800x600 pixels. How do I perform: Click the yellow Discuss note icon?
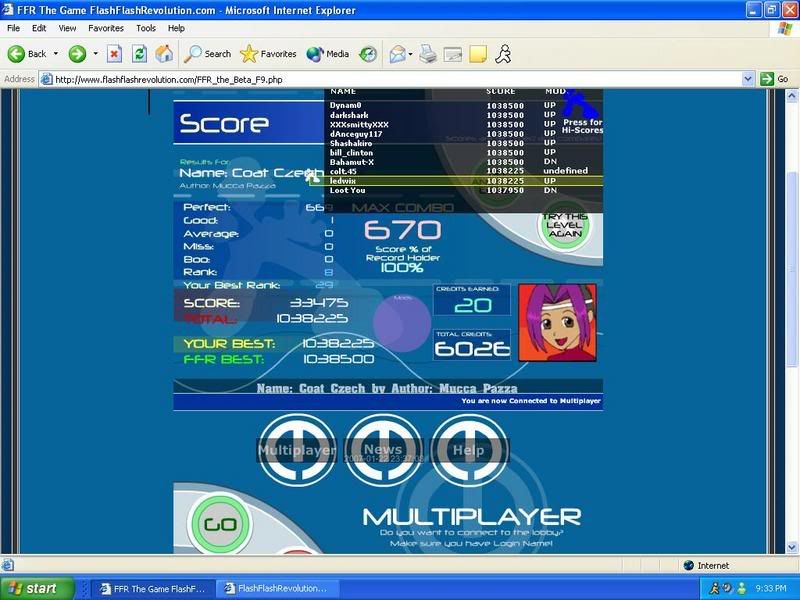[x=478, y=54]
